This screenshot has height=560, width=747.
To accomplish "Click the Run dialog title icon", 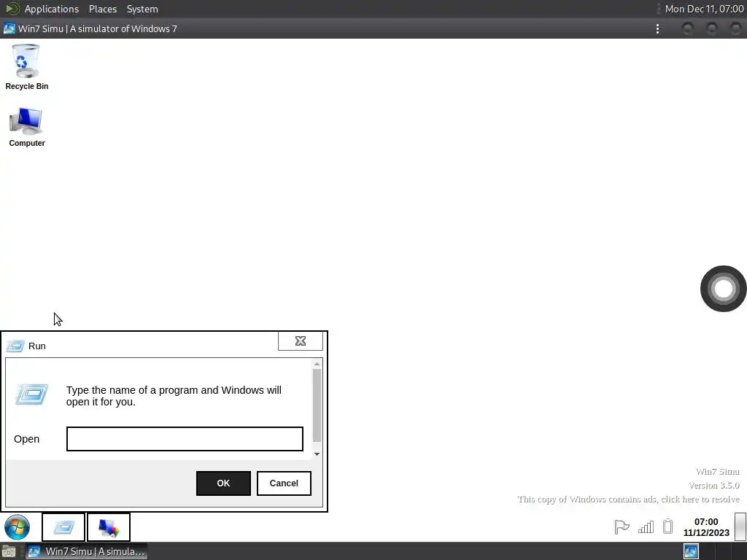I will [x=15, y=346].
